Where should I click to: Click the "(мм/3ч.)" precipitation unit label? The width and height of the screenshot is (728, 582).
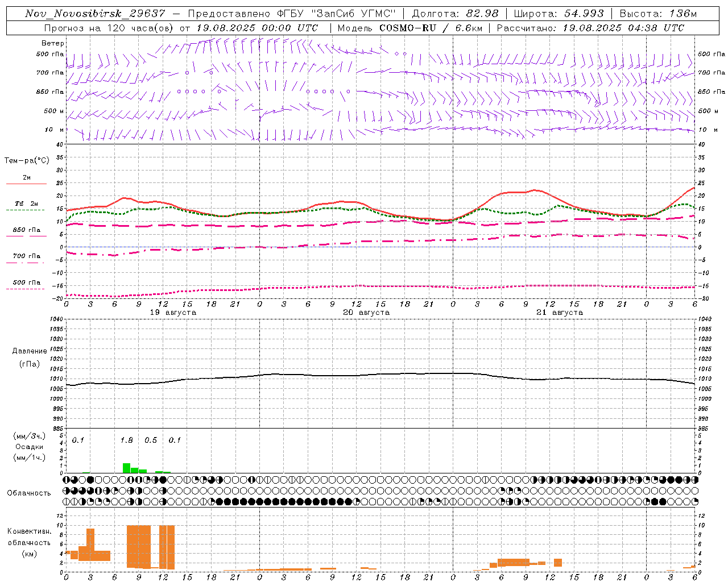29,436
